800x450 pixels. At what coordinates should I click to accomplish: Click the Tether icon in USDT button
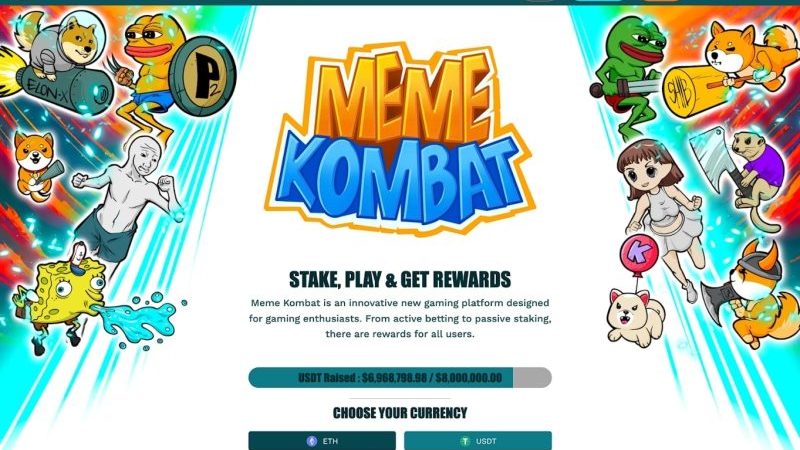pyautogui.click(x=465, y=441)
